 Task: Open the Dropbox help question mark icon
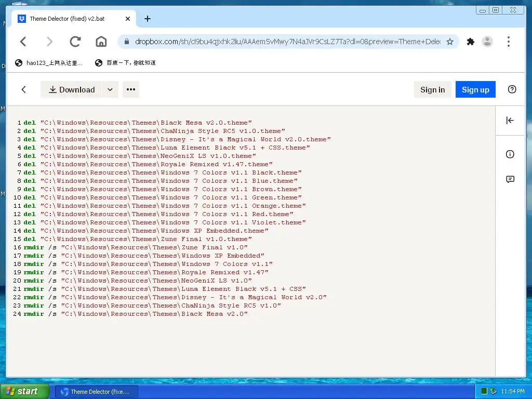512,89
